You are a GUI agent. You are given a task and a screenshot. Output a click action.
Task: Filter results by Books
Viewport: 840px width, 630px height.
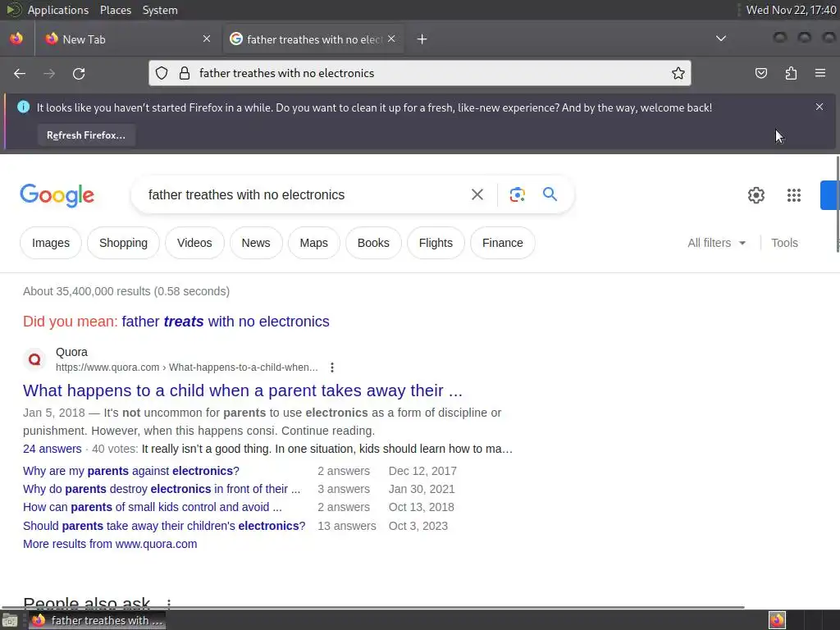(x=373, y=243)
